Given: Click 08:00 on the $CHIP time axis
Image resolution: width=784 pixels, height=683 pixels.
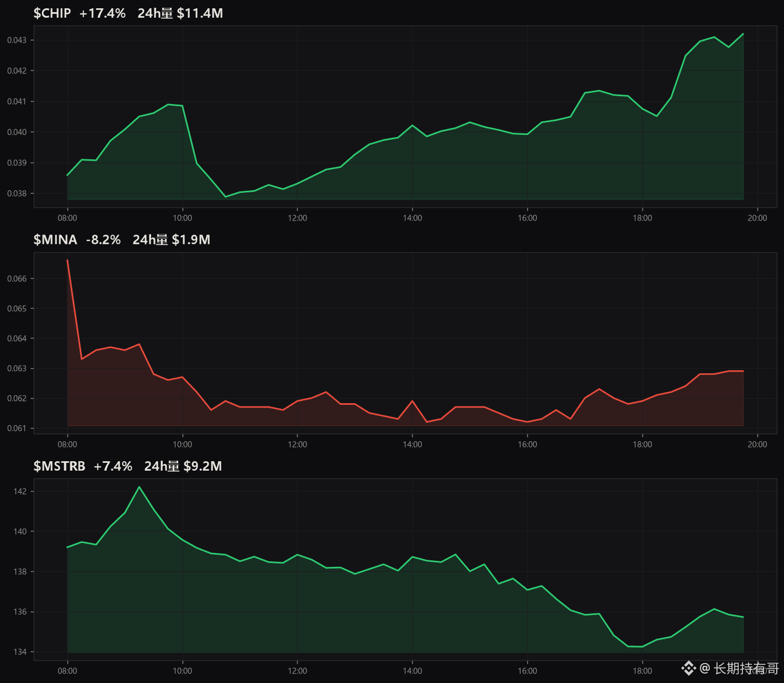Looking at the screenshot, I should [x=68, y=218].
